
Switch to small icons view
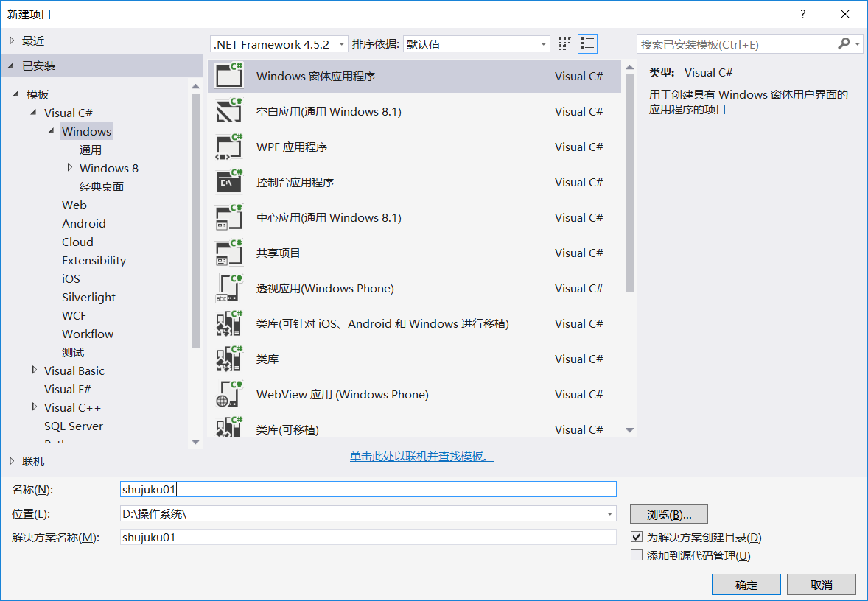(x=564, y=43)
